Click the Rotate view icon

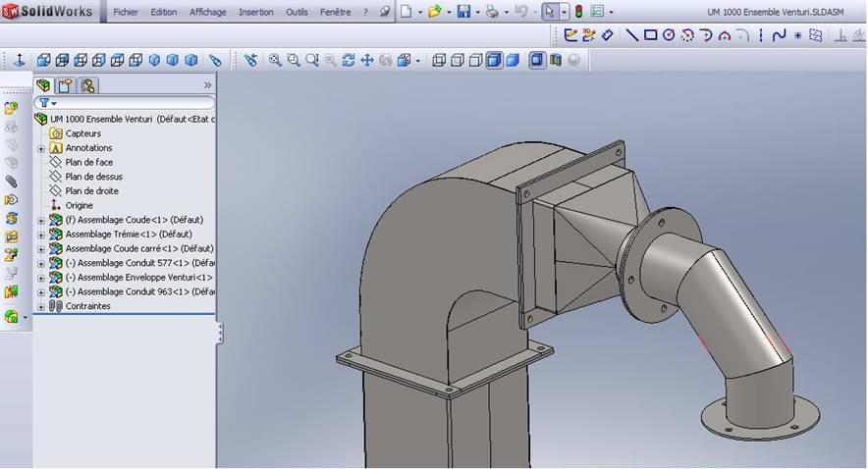click(x=349, y=60)
